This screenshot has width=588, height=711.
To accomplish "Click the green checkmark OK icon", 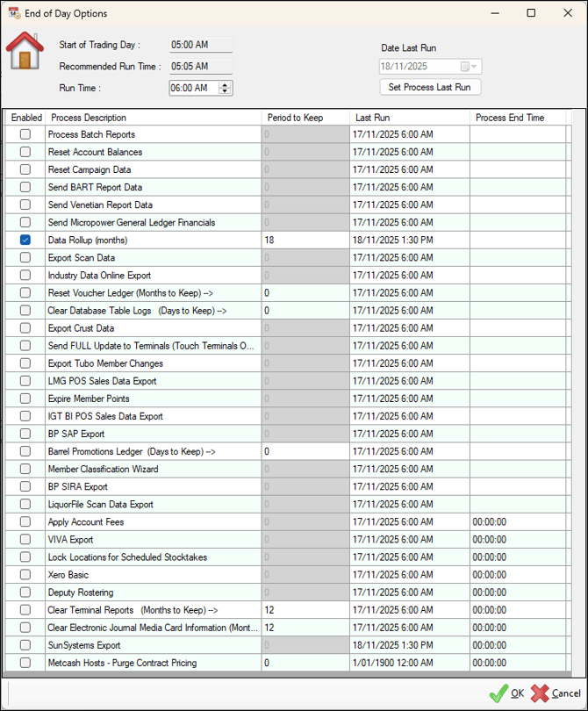I will (498, 693).
